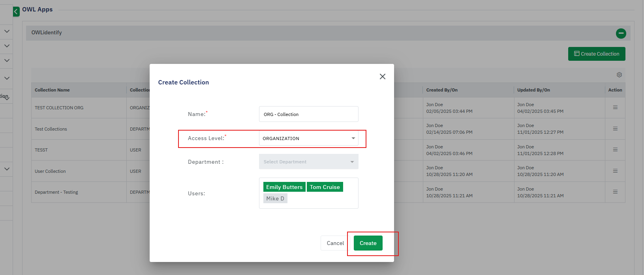Open action menu for User Collection row

pos(615,171)
